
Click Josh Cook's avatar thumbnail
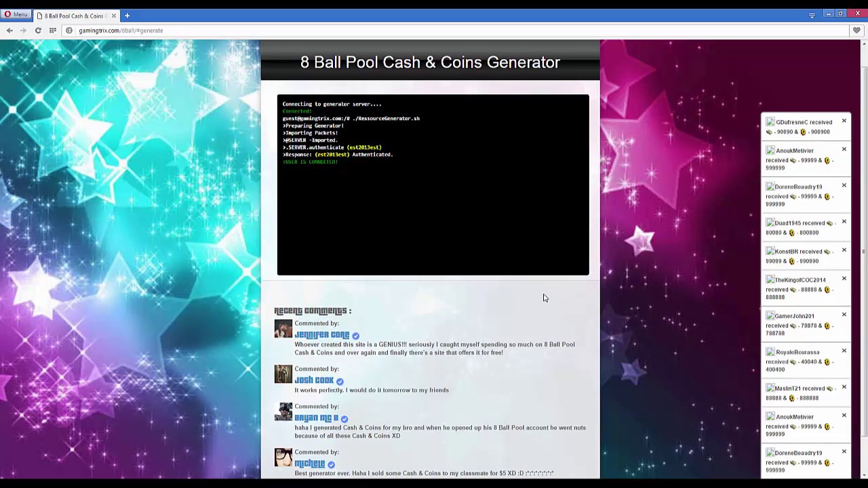283,374
